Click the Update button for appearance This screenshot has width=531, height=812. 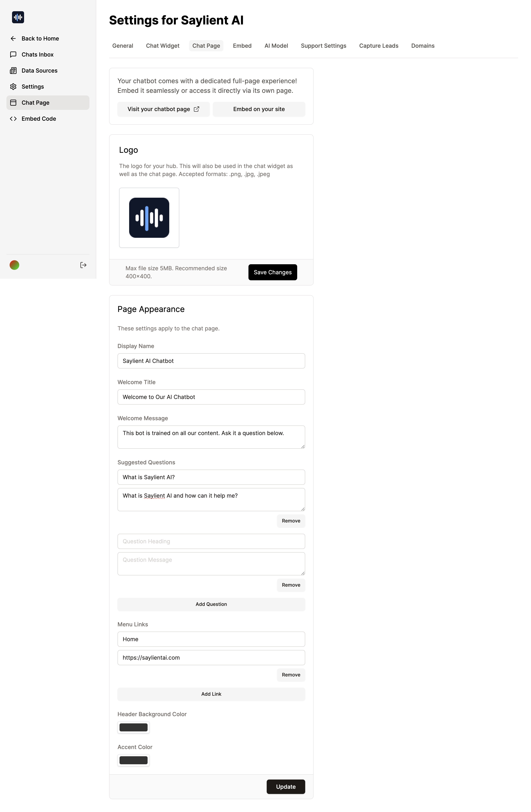point(286,787)
